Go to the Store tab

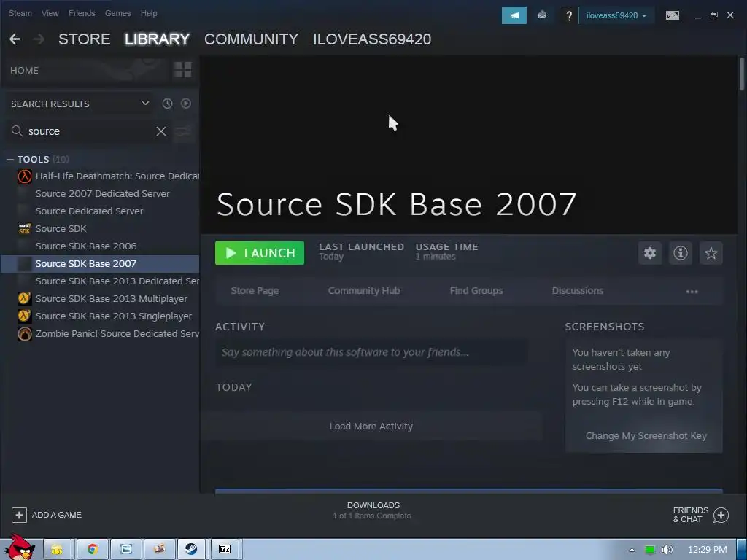tap(85, 39)
